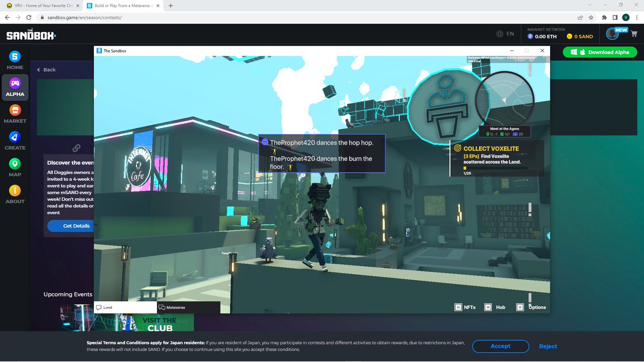The image size is (644, 362).
Task: Open the CREATE sidebar icon
Action: [15, 137]
